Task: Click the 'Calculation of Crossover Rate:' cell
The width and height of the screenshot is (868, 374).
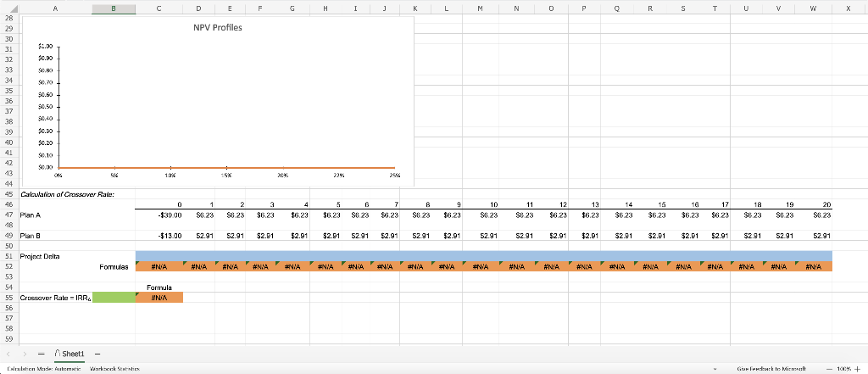Action: [x=66, y=194]
